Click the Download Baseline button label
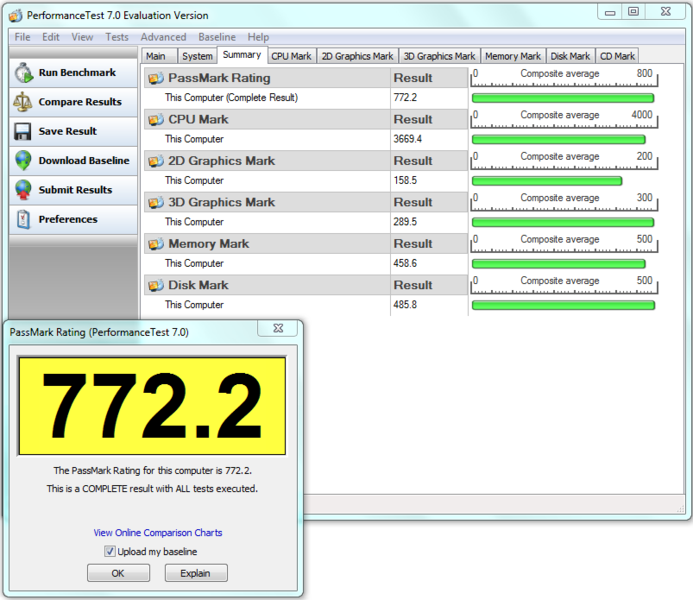Image resolution: width=693 pixels, height=600 pixels. pos(84,160)
